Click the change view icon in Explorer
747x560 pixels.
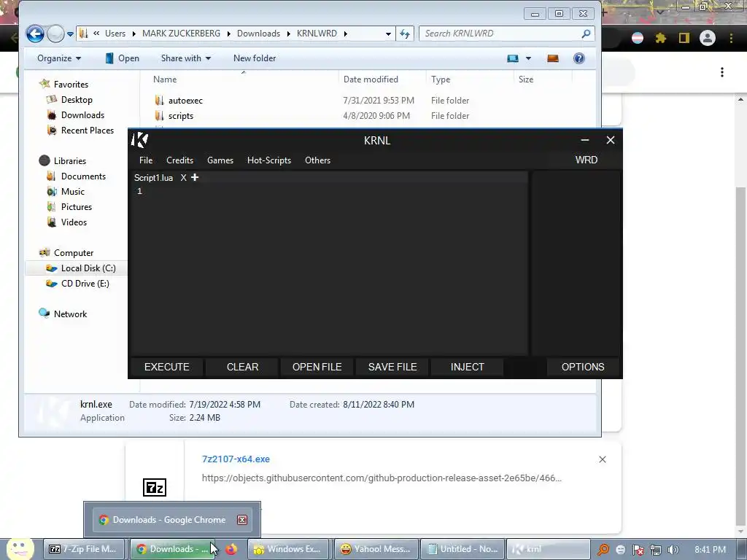point(513,58)
